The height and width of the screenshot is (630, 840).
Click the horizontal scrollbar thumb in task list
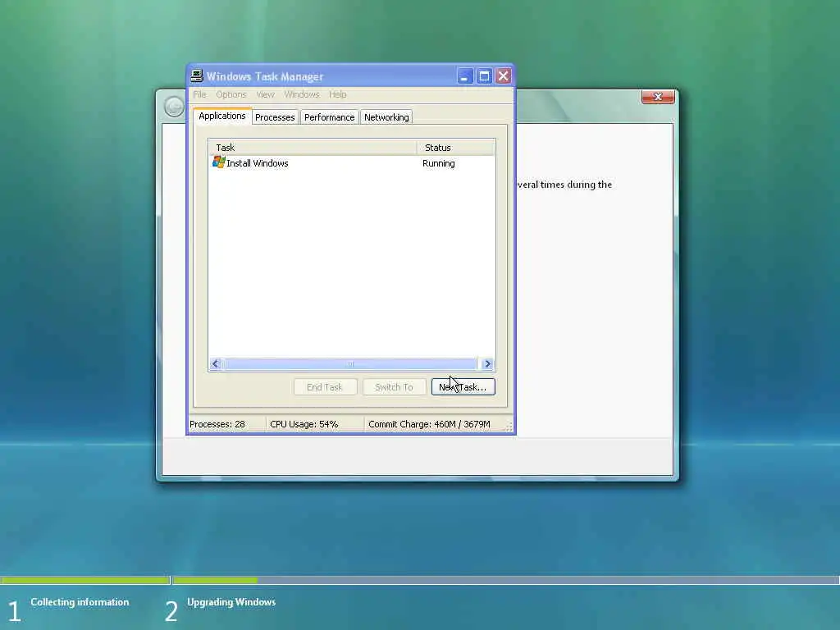(349, 363)
